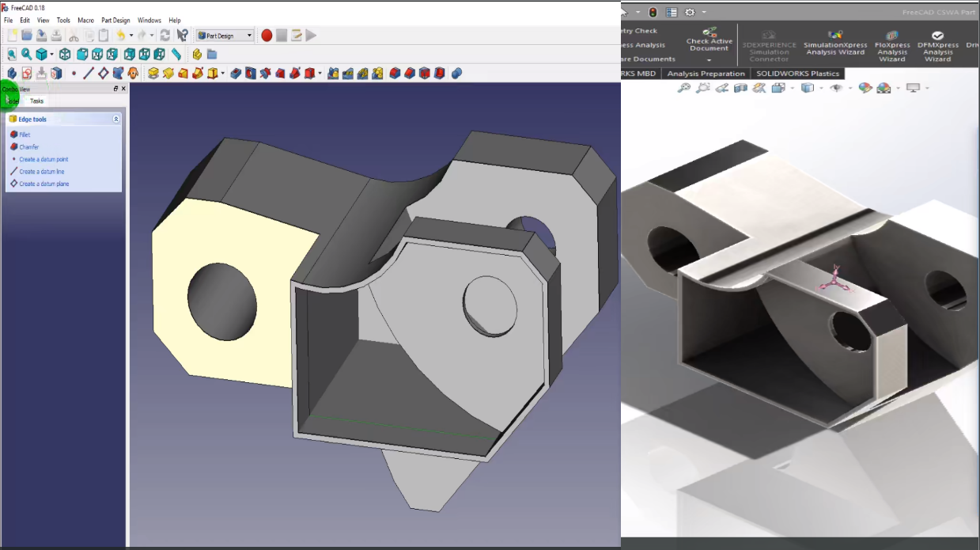
Task: Collapse the Edge tools panel
Action: (116, 119)
